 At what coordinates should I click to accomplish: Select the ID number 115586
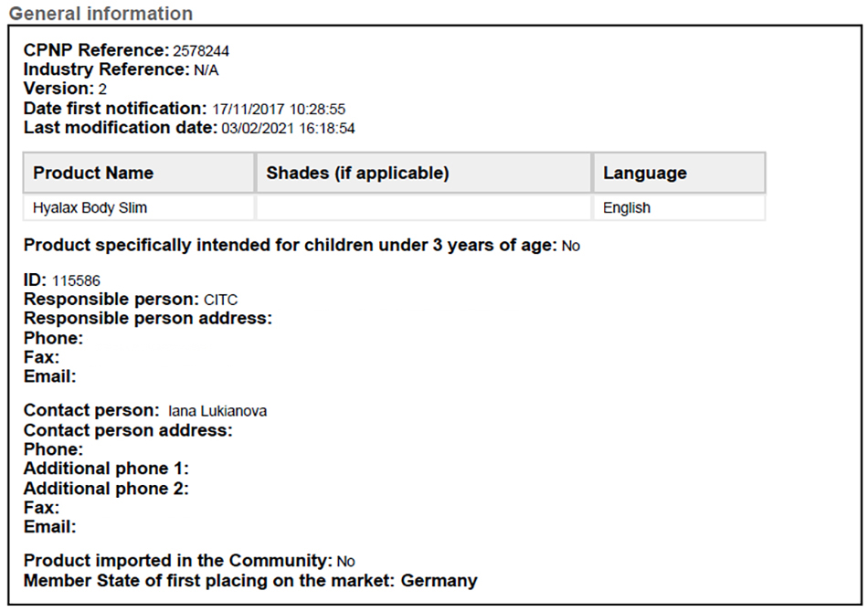pos(76,281)
